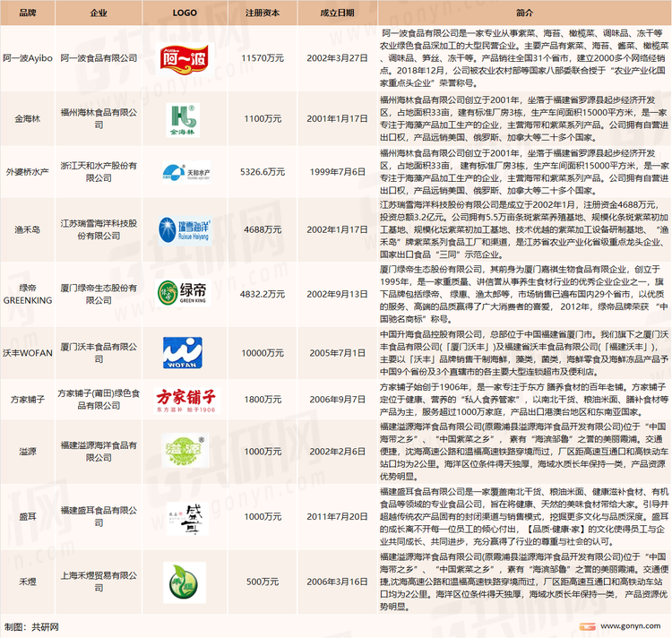Click the 注册资本 column header
672x638 pixels.
pos(264,13)
